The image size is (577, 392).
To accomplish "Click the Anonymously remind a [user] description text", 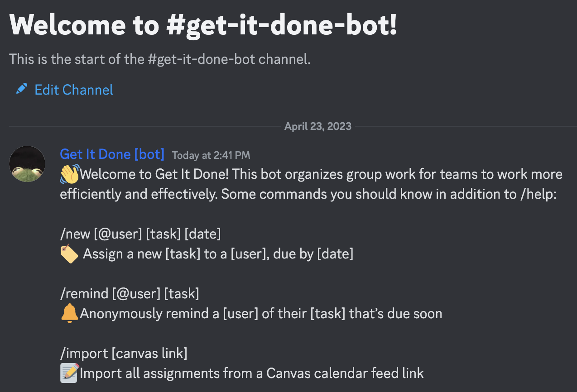I will pos(261,314).
